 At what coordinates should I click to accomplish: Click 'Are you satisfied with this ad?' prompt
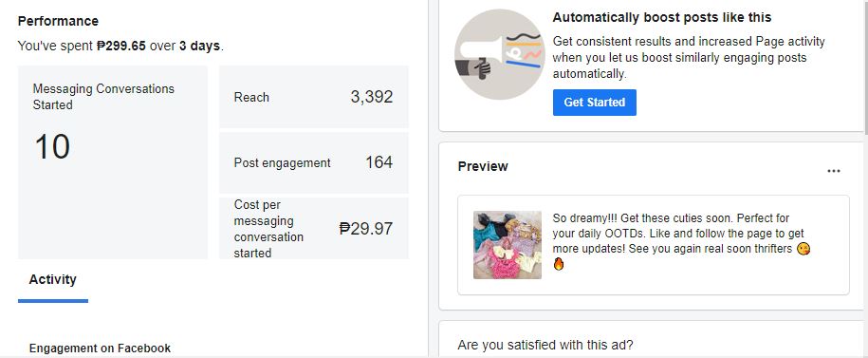click(x=545, y=346)
